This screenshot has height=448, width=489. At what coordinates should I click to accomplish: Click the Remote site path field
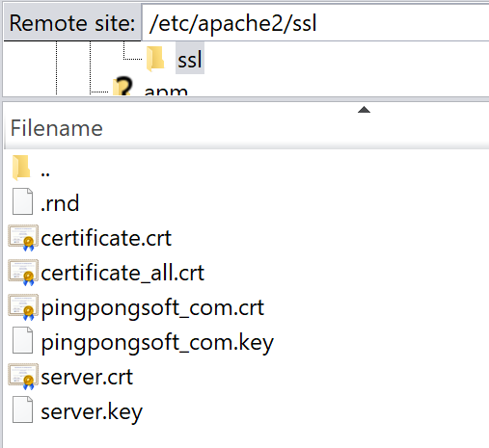(315, 23)
